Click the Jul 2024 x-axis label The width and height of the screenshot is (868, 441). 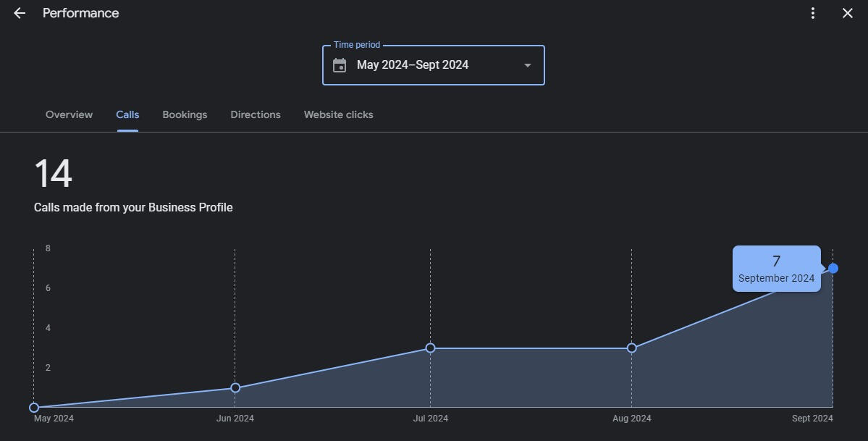(430, 419)
